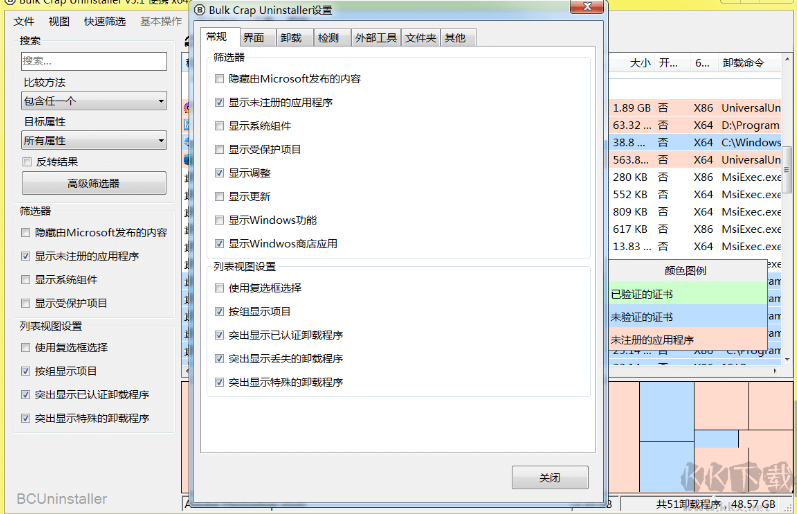The image size is (797, 514).
Task: Expand the 目标属性 dropdown 所有属性
Action: (94, 140)
